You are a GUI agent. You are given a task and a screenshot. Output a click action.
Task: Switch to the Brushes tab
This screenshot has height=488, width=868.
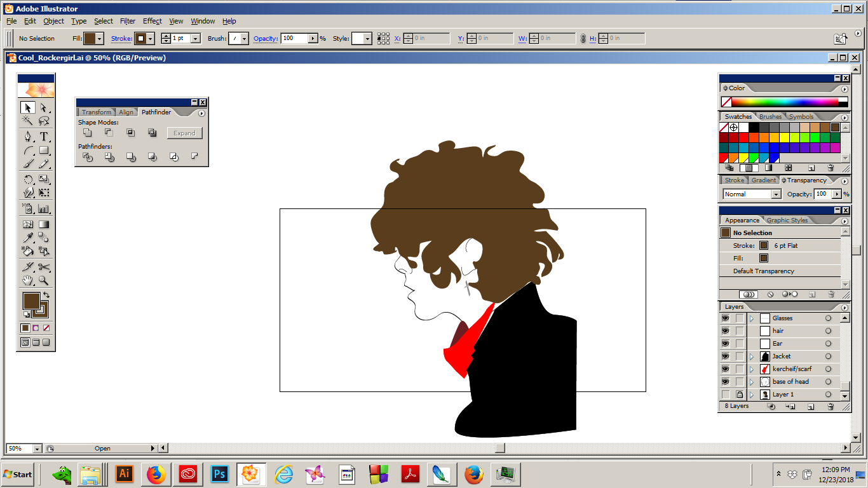pyautogui.click(x=771, y=117)
